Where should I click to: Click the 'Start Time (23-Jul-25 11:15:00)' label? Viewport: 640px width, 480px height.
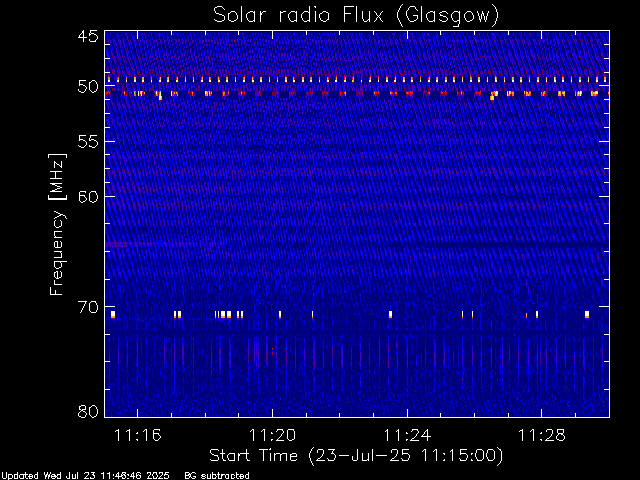(x=356, y=456)
